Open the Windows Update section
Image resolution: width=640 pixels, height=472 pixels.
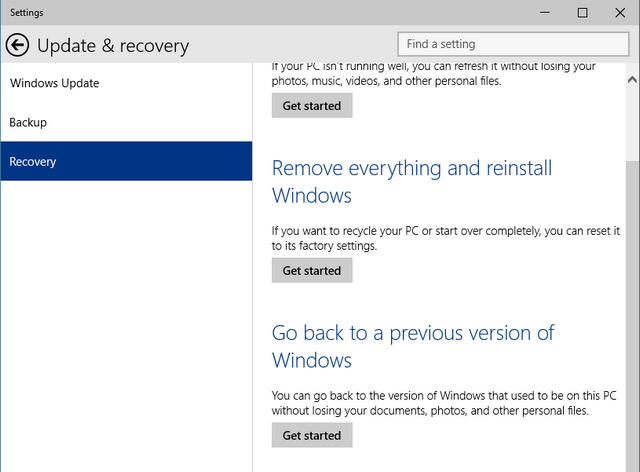(55, 83)
